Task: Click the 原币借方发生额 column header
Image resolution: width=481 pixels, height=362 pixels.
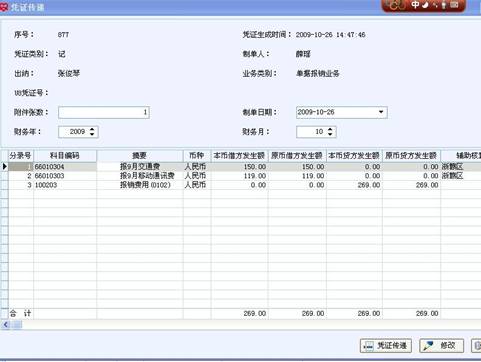Action: 297,156
